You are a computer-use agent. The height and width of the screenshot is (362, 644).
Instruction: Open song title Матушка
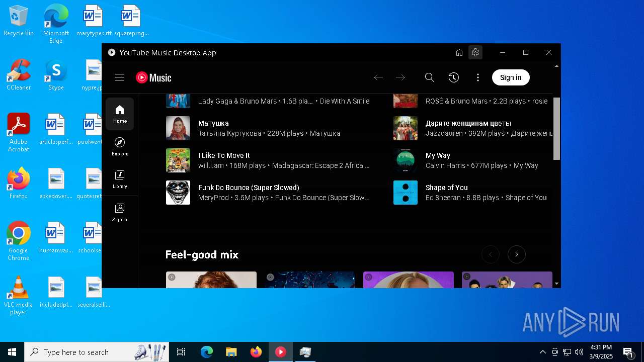pyautogui.click(x=213, y=123)
